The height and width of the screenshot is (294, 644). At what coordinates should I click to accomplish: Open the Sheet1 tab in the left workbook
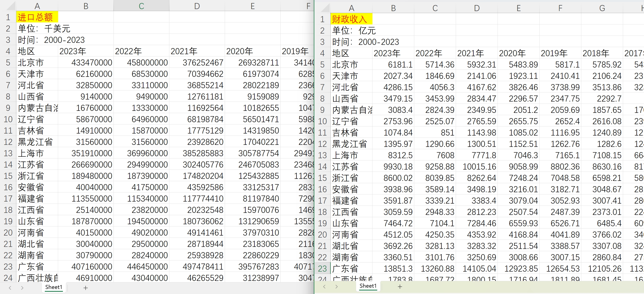54,287
